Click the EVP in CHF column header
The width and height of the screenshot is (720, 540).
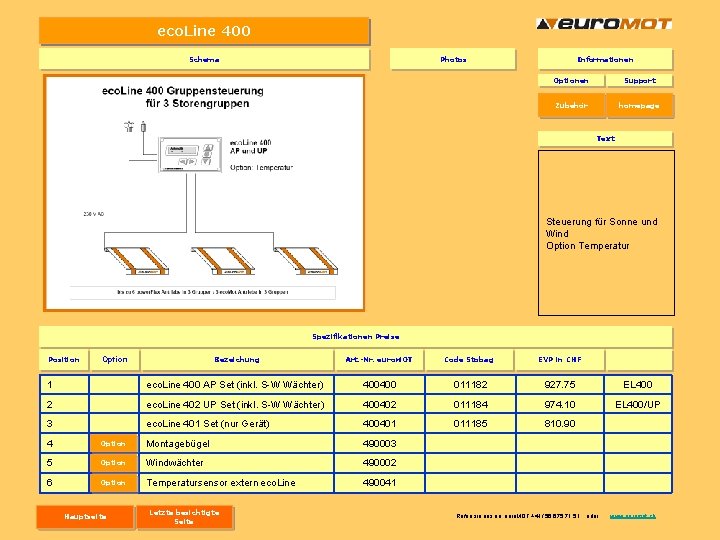(560, 360)
